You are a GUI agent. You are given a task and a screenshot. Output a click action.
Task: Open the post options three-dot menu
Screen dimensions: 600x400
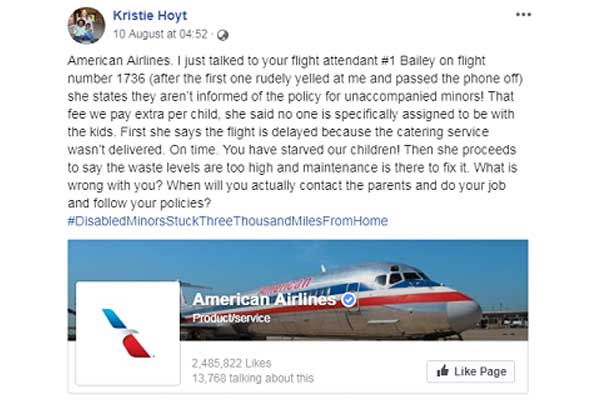pos(523,16)
